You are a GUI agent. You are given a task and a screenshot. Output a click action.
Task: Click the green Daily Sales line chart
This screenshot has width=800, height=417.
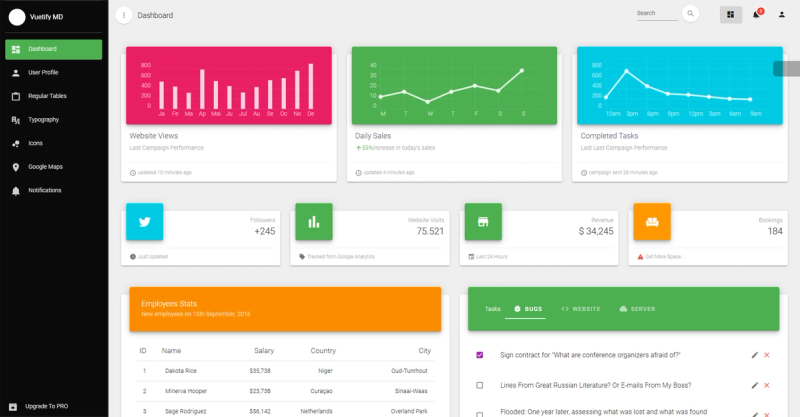click(x=454, y=85)
